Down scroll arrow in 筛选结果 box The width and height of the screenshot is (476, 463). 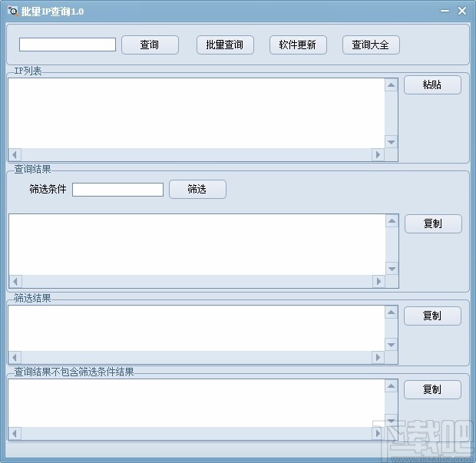392,345
